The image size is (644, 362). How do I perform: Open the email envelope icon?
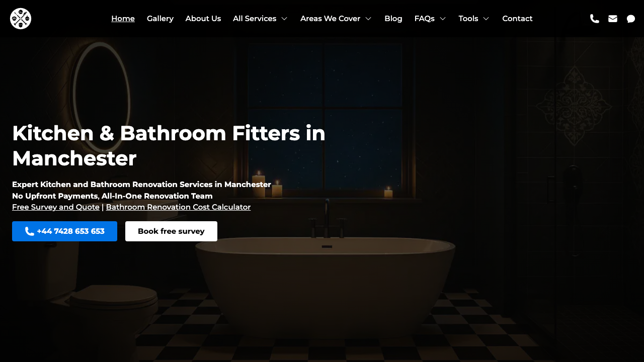pos(613,19)
